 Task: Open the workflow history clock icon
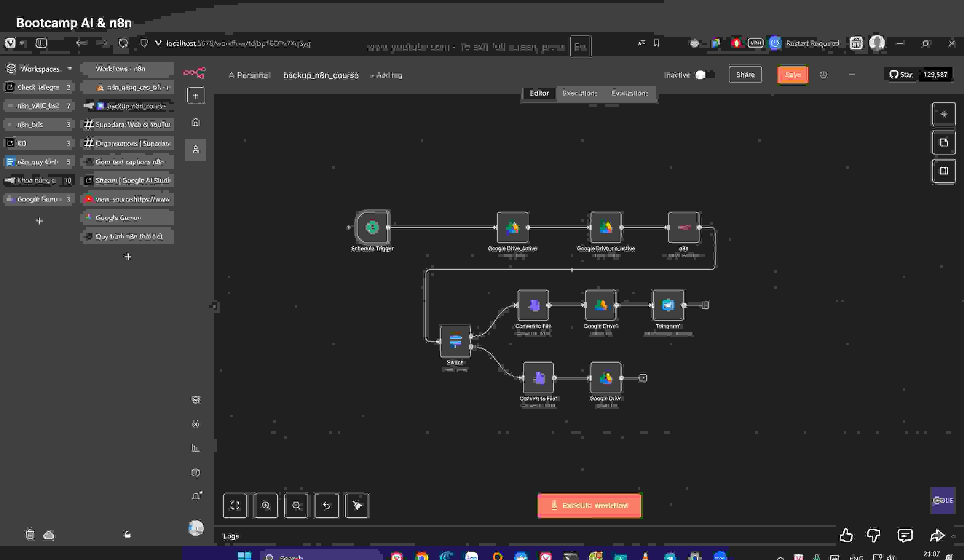[x=823, y=75]
